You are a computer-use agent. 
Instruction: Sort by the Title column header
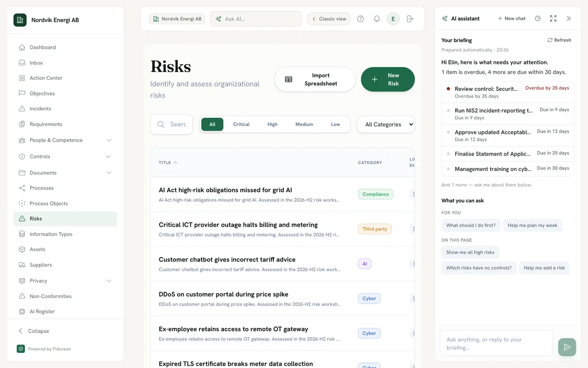point(168,162)
